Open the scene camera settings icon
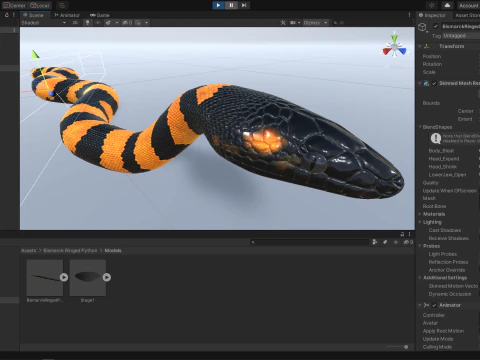 click(293, 23)
